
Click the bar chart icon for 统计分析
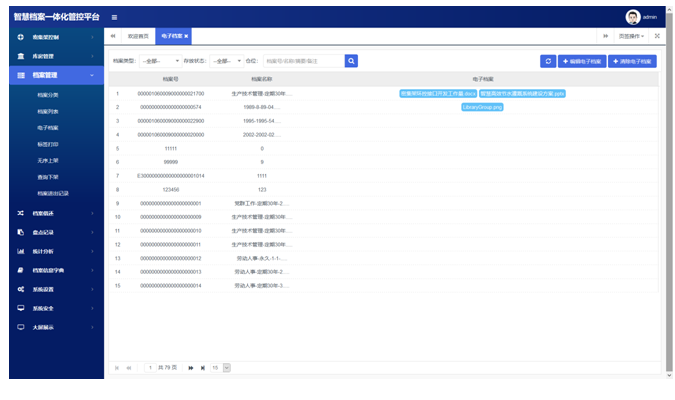tap(21, 251)
